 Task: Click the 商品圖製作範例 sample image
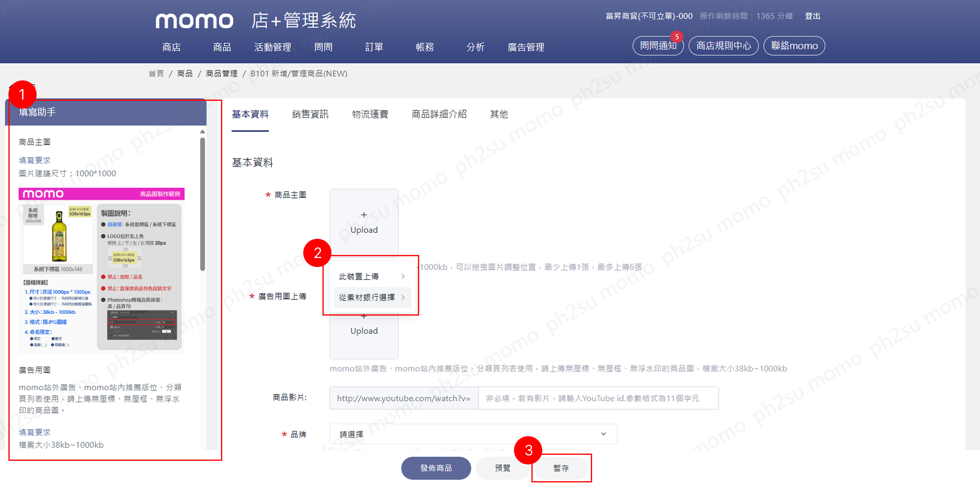pos(101,271)
